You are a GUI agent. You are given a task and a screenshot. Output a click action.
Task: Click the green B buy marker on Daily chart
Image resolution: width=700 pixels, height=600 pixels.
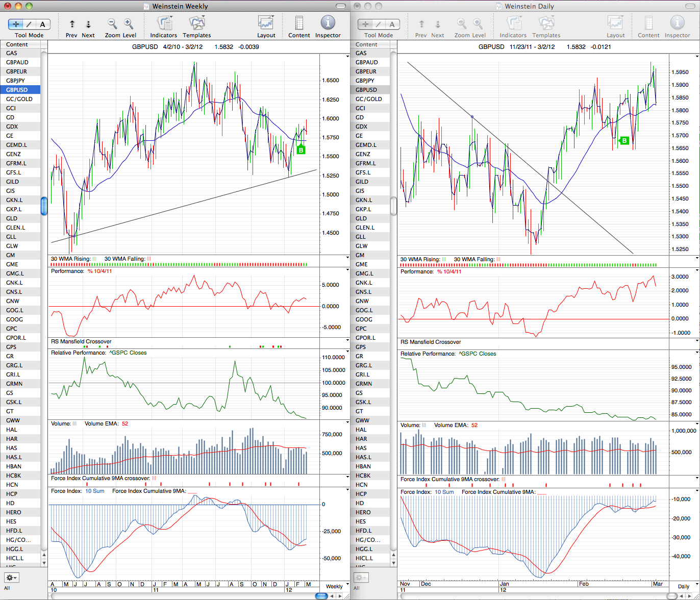point(623,140)
